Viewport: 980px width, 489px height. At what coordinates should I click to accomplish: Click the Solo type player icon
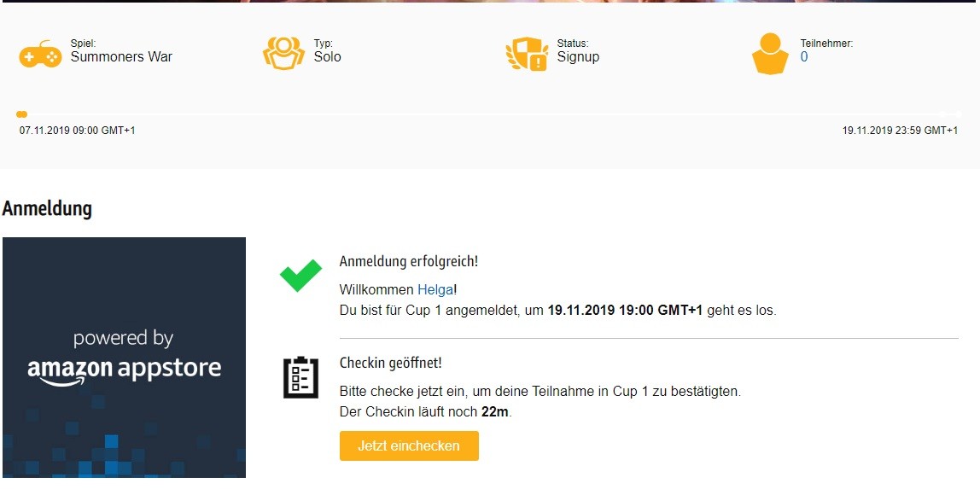tap(283, 53)
